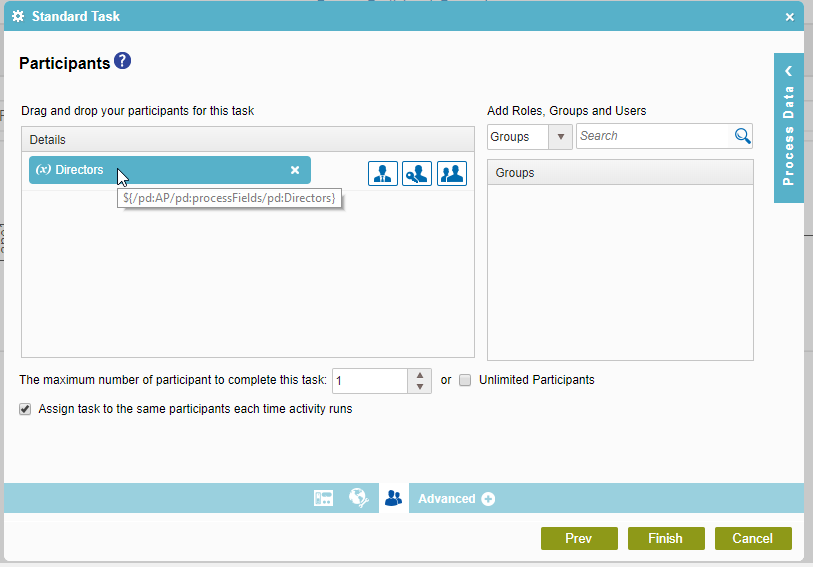Open the Groups dropdown selector
The height and width of the screenshot is (567, 813).
(530, 137)
